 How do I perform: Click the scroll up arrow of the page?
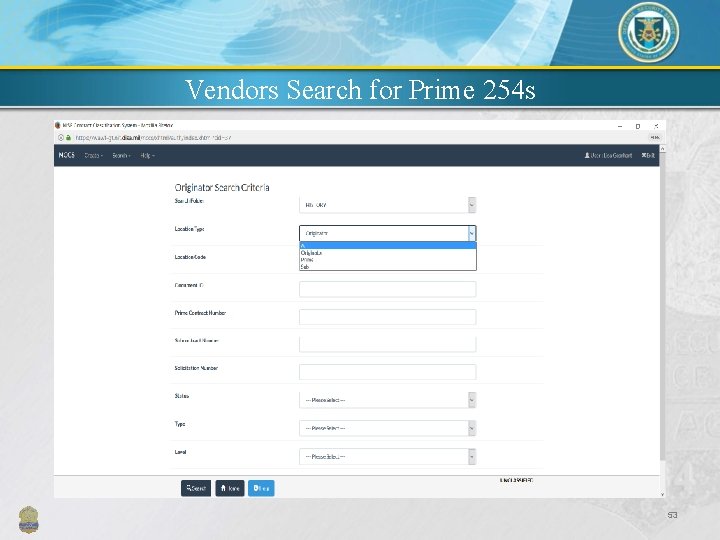(662, 149)
